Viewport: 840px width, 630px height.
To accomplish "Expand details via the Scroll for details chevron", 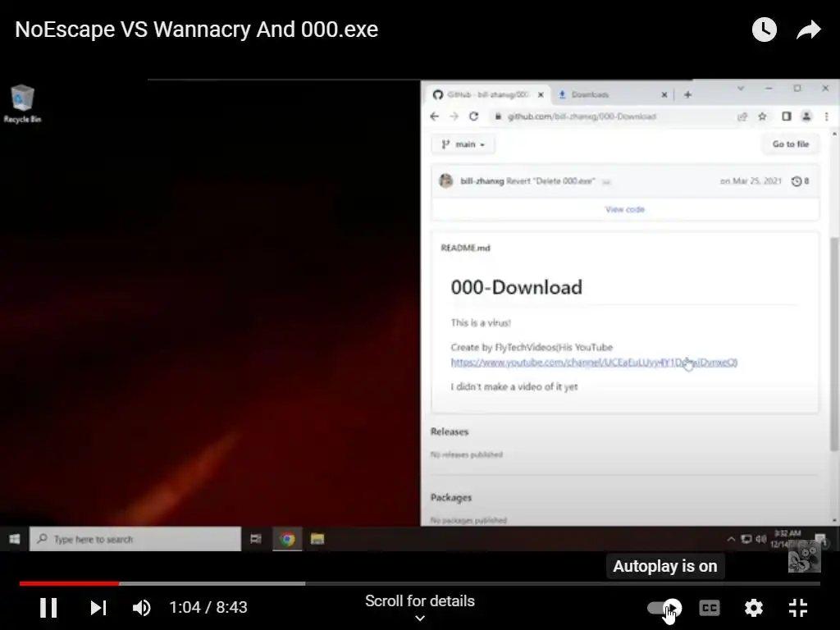I will [420, 619].
